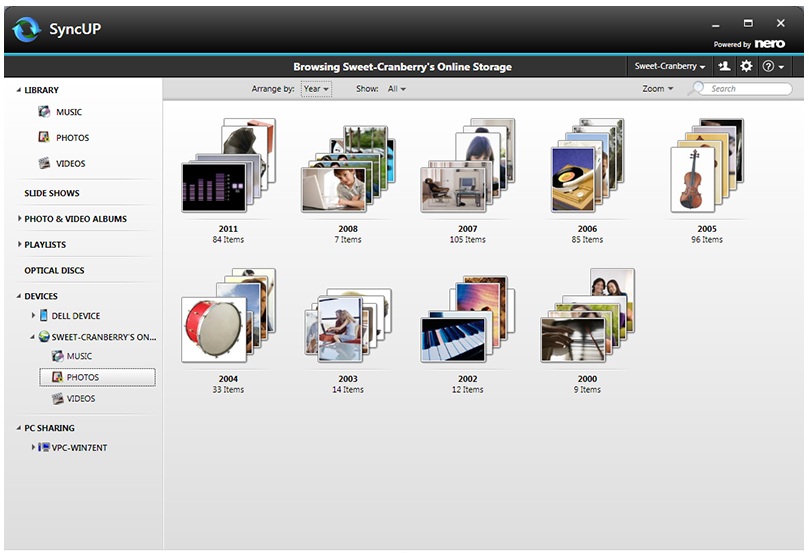The image size is (809, 553).
Task: Select VPC-WIN7ENT label
Action: tap(79, 448)
